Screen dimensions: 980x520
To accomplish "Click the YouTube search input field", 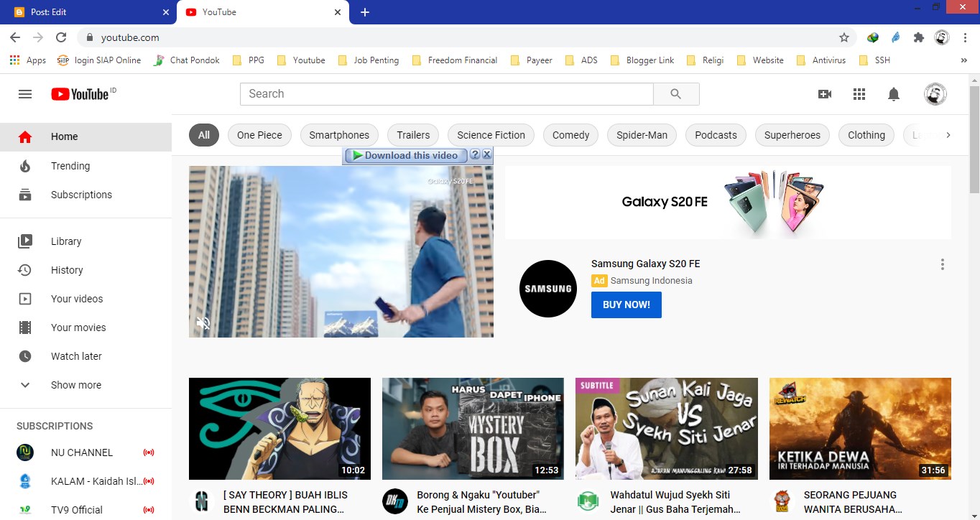I will pos(446,94).
